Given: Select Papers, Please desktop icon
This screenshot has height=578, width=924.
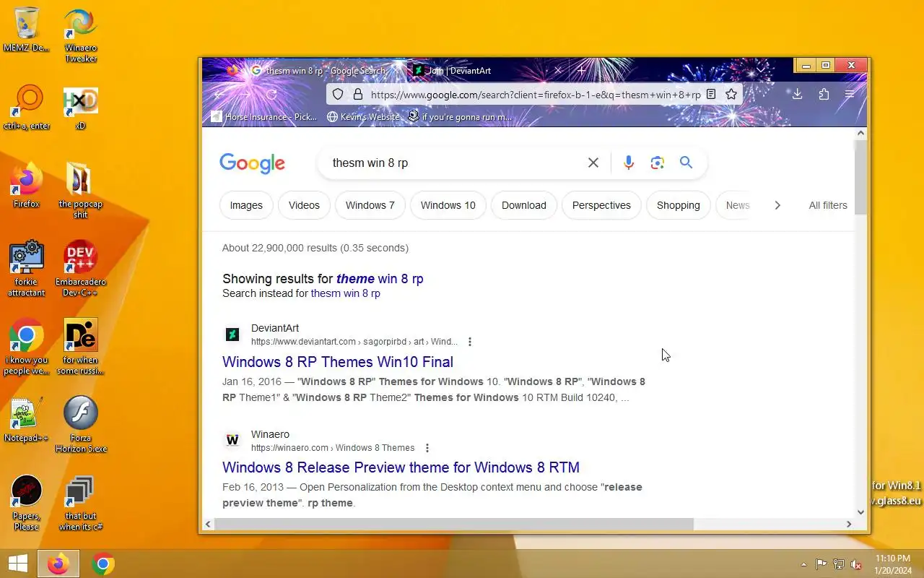Looking at the screenshot, I should point(27,503).
